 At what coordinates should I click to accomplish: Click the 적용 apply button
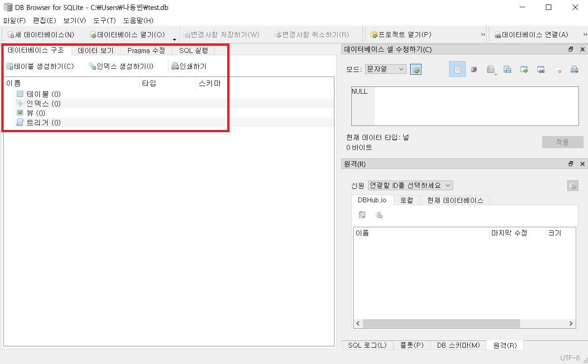[x=563, y=142]
